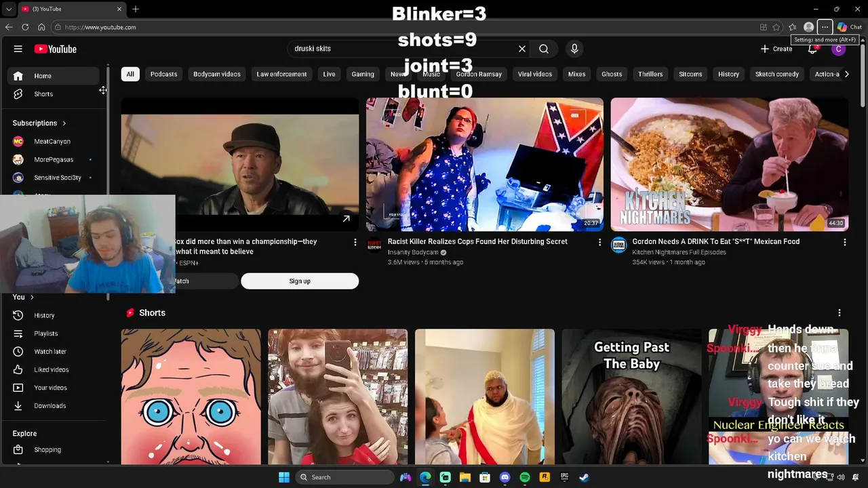Play the Racist Killer bodycam thumbnail
Viewport: 868px width, 488px height.
[485, 165]
